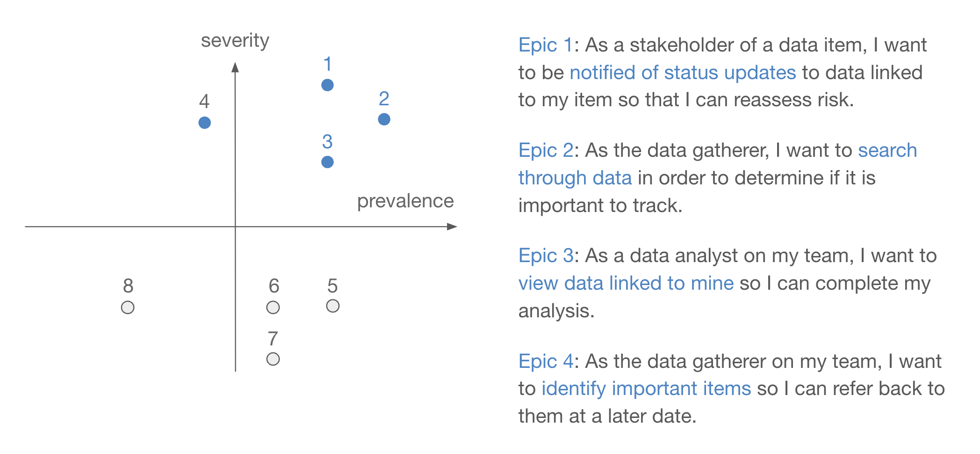The height and width of the screenshot is (454, 980).
Task: Click the blue dot labeled 4
Action: click(204, 123)
